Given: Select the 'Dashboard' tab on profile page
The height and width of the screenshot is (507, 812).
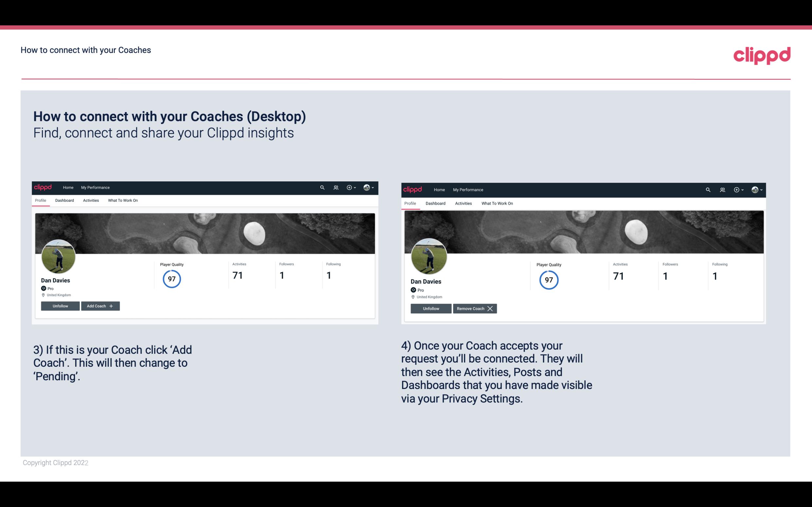Looking at the screenshot, I should tap(64, 200).
